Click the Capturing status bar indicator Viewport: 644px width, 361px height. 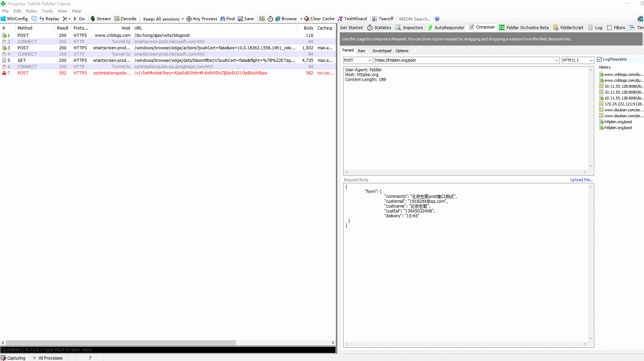pyautogui.click(x=13, y=358)
